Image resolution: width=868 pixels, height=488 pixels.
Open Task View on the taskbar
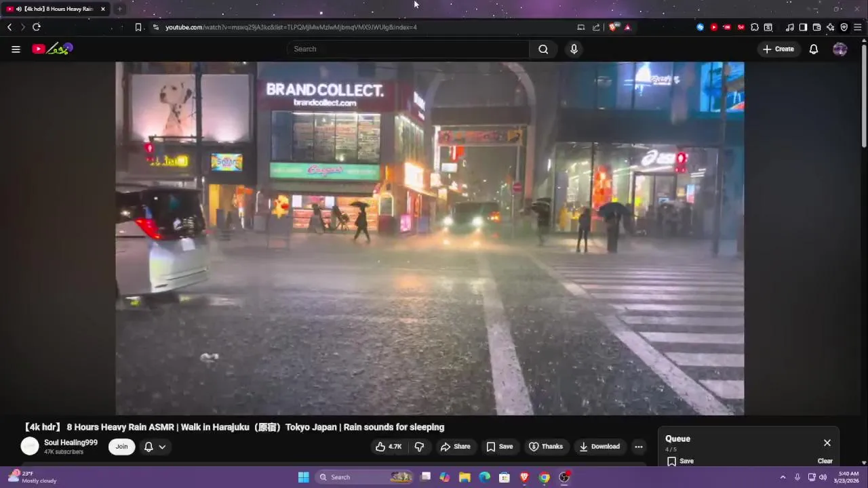425,477
